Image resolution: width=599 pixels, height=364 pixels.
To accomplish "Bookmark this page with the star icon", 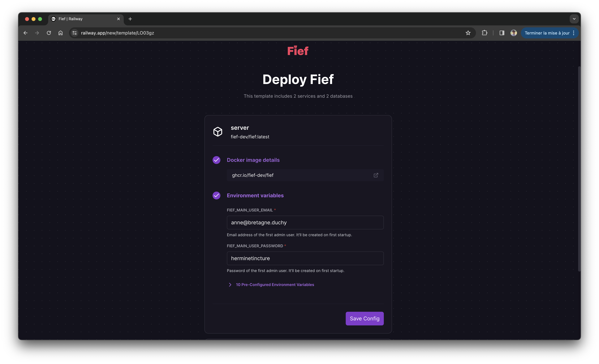I will coord(468,33).
